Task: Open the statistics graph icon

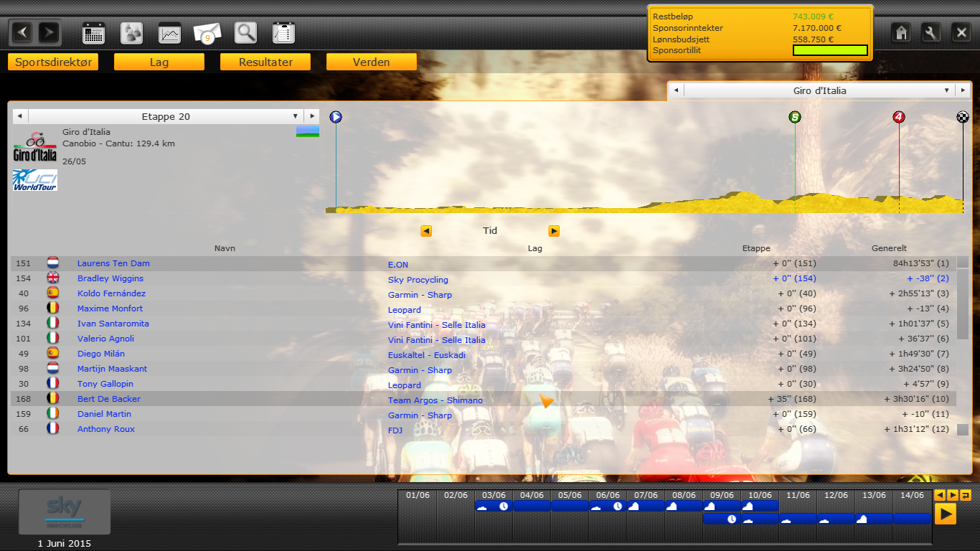Action: point(169,33)
